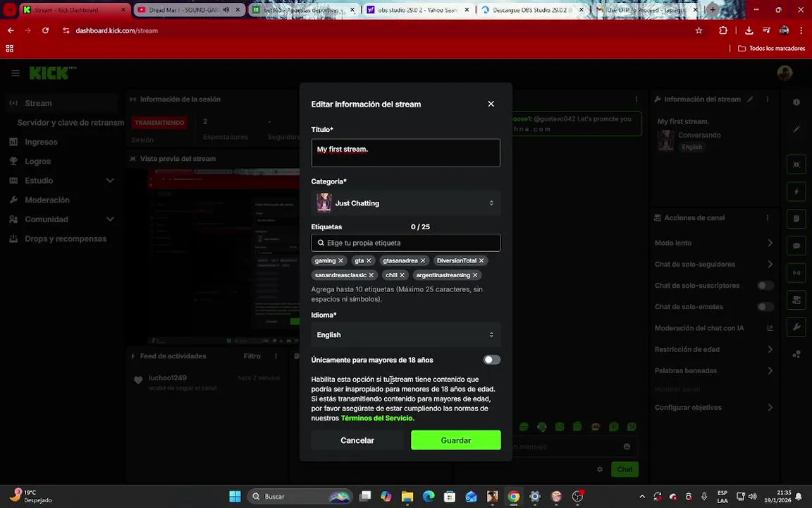Reload the page

pos(46,30)
